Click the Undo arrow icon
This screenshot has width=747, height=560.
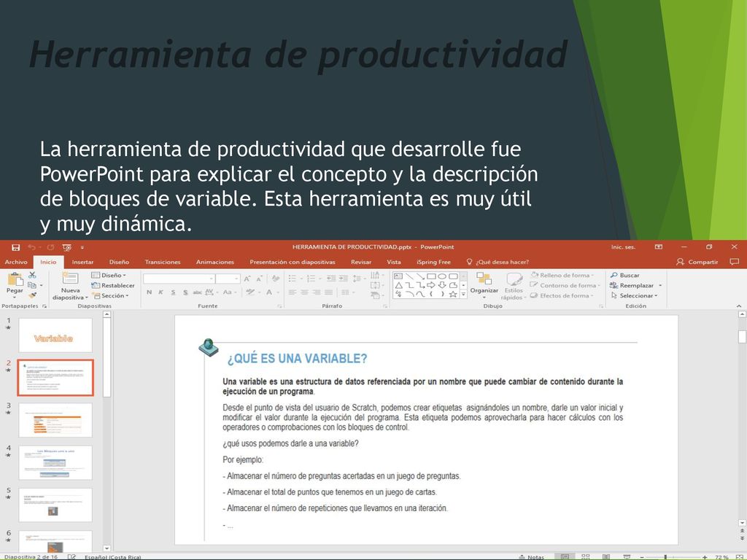(32, 247)
